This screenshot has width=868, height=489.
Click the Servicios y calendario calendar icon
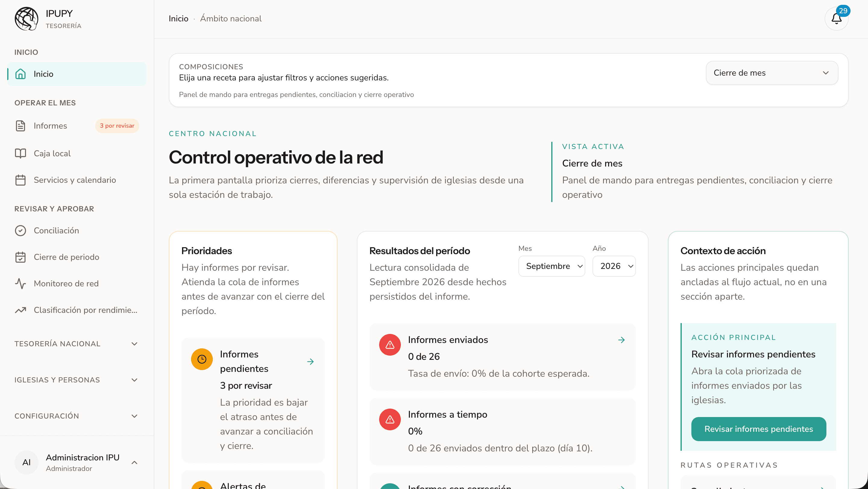20,180
